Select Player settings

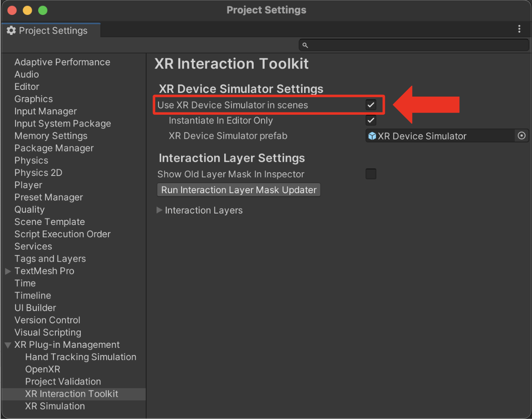(28, 185)
